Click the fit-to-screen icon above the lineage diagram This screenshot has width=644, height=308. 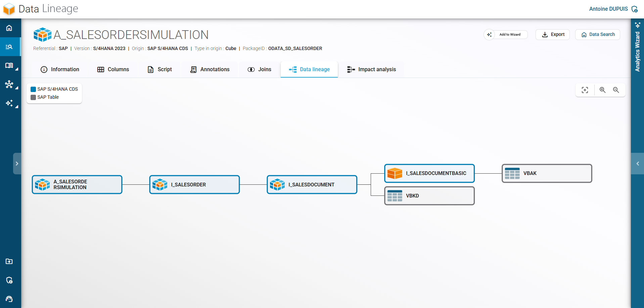(585, 90)
